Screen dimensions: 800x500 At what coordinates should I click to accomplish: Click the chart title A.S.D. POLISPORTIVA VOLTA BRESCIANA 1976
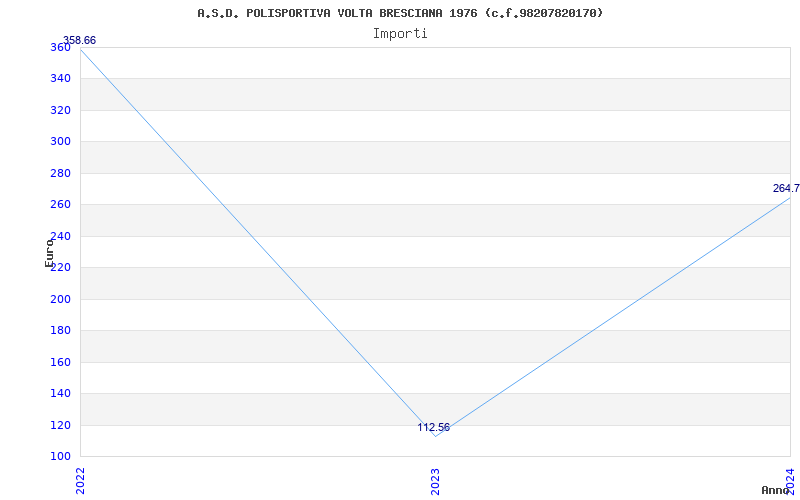[x=400, y=13]
